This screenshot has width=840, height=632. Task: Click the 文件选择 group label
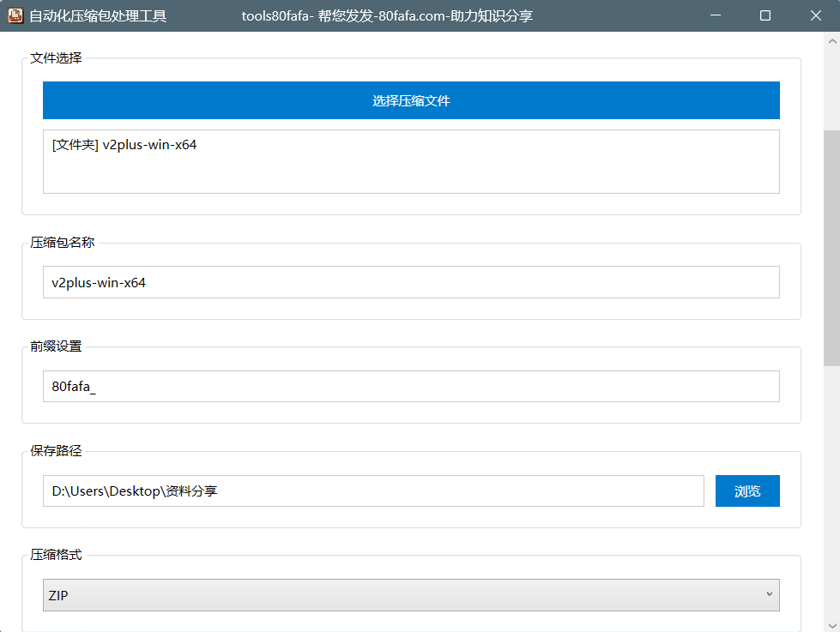click(x=57, y=58)
